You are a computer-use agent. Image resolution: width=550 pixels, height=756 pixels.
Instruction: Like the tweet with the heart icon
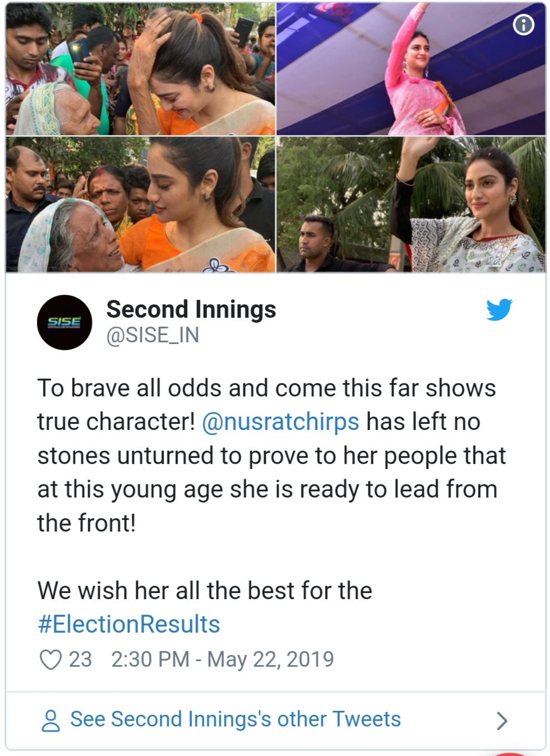[51, 659]
